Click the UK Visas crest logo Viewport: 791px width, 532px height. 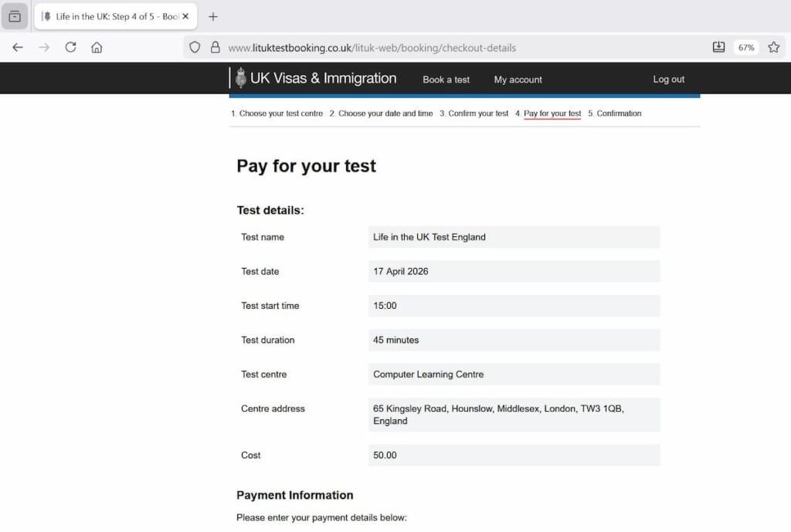tap(241, 78)
